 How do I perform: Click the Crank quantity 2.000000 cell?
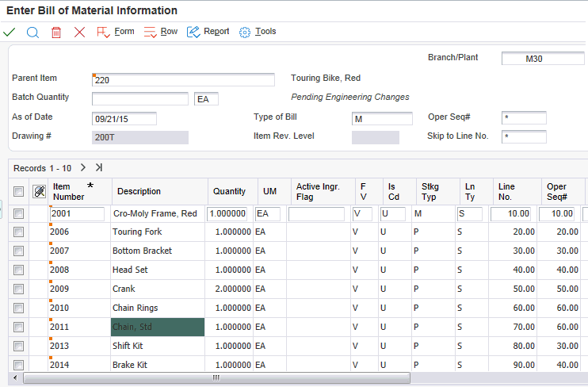point(229,289)
